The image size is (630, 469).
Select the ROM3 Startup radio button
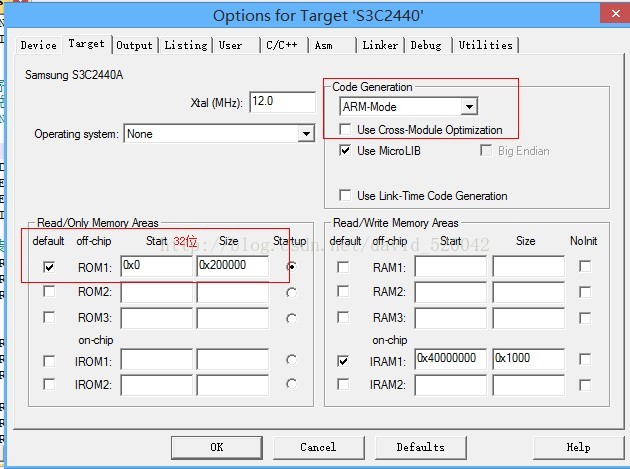(x=292, y=319)
